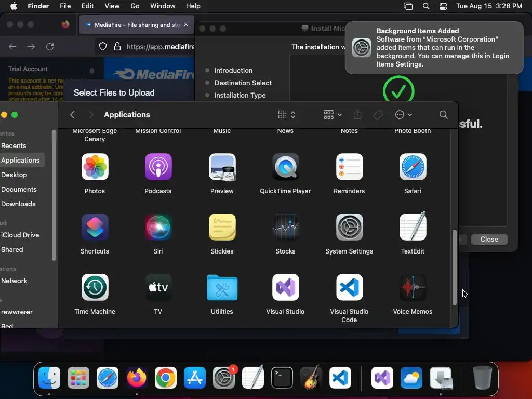Select Shared in Finder sidebar
The height and width of the screenshot is (399, 532).
12,249
